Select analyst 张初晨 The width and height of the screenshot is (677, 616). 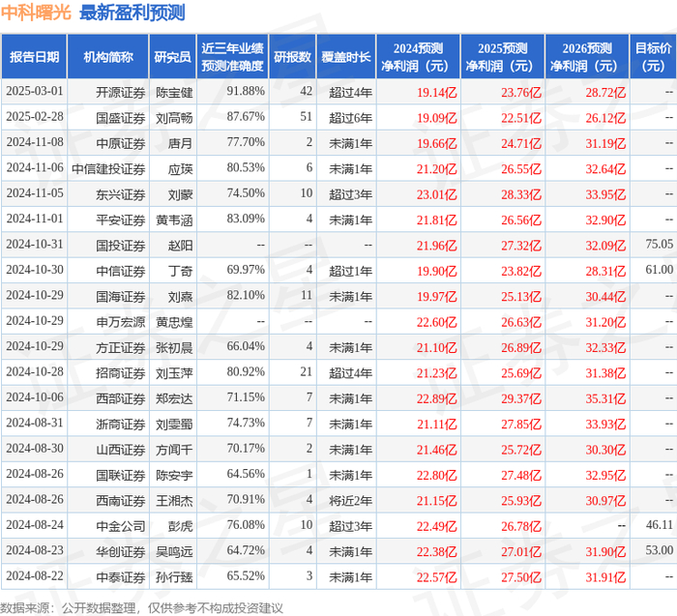(174, 347)
